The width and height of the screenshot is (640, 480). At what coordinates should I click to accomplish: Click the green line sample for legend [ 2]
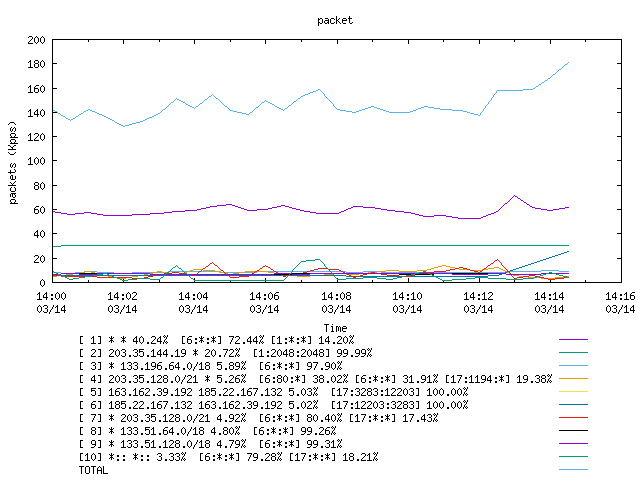(573, 352)
